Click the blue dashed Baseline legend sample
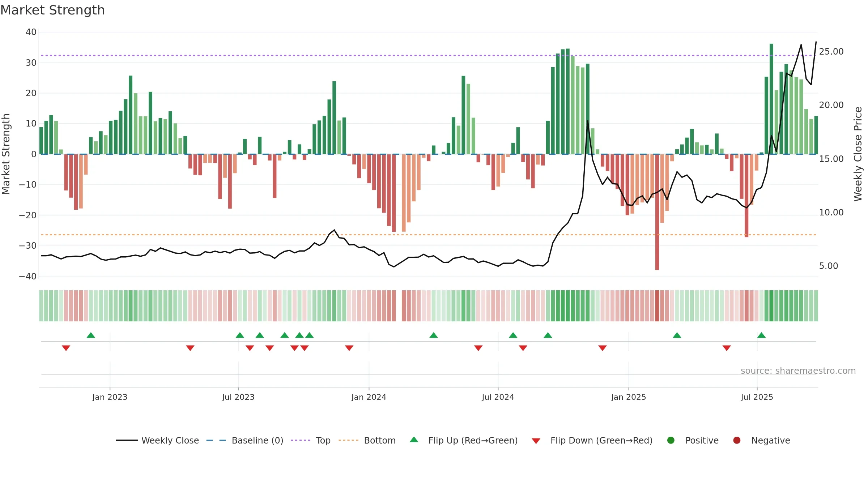868x488 pixels. [x=216, y=440]
